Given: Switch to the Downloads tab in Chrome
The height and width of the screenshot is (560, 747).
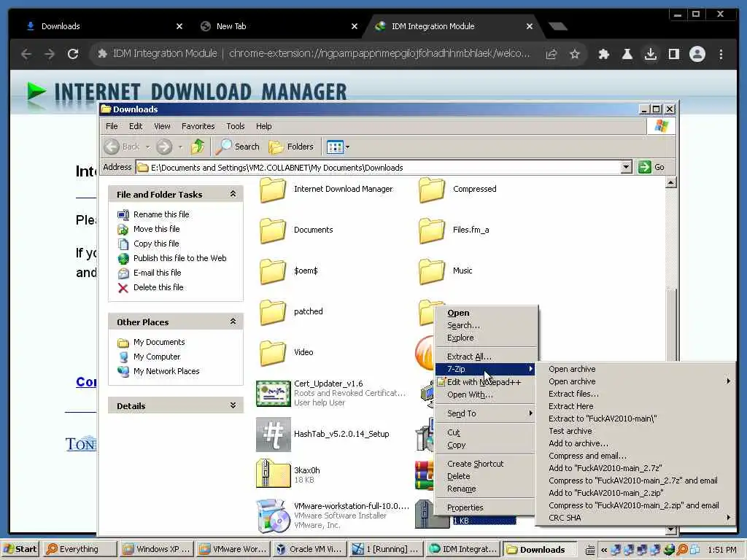Looking at the screenshot, I should 101,26.
